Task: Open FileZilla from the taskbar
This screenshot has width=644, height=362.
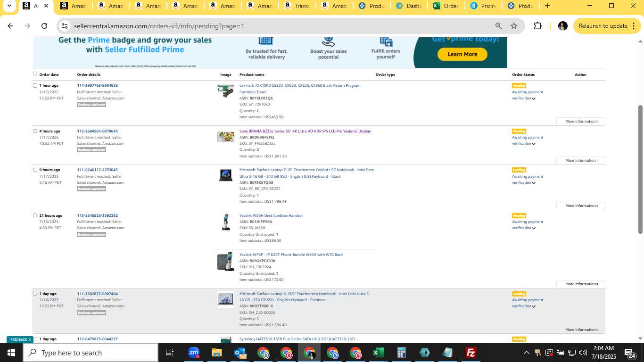Action: [471, 353]
